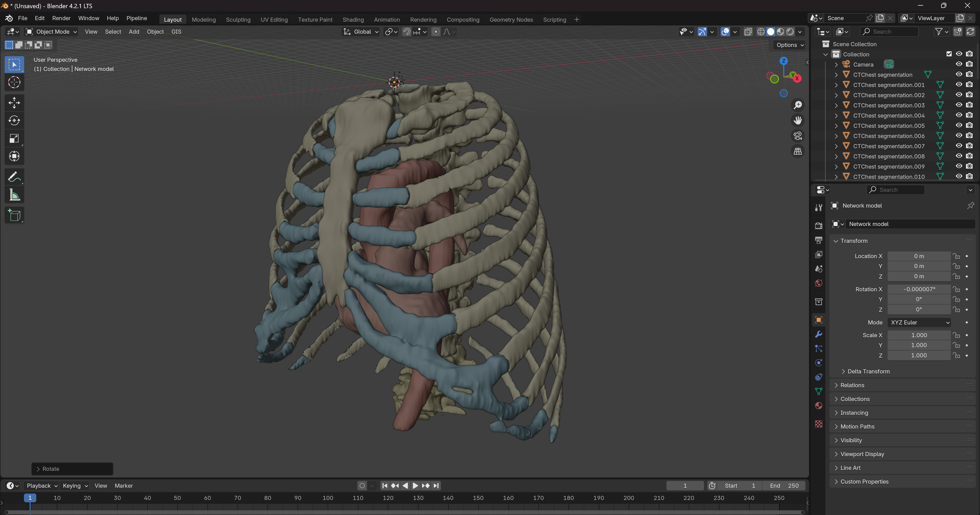Toggle visibility of CTChest segmentation.005

click(959, 125)
